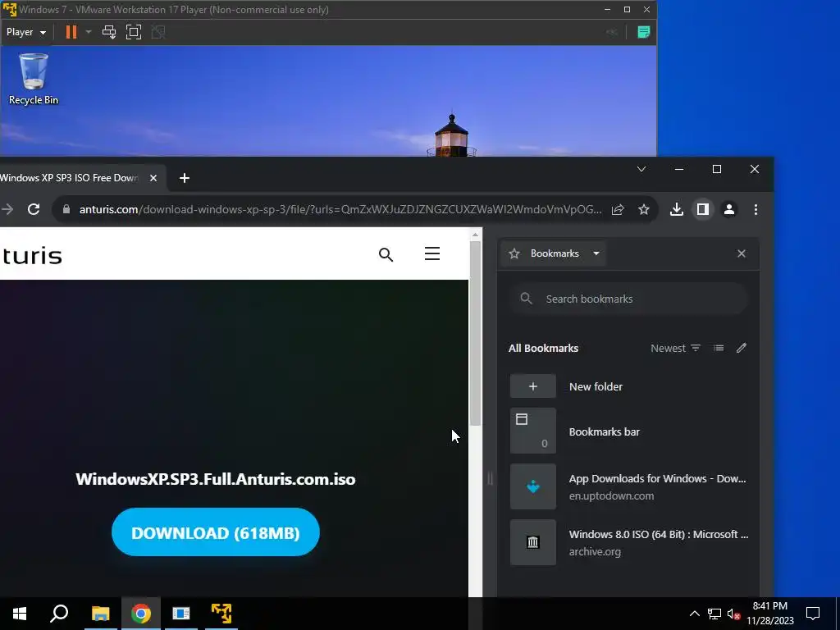Select the Windows XP SP3 ISO Free Download tab

pyautogui.click(x=69, y=178)
